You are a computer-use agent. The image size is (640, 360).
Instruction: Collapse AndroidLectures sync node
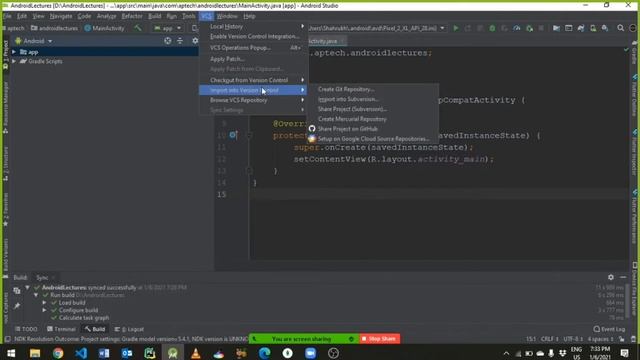(x=27, y=287)
